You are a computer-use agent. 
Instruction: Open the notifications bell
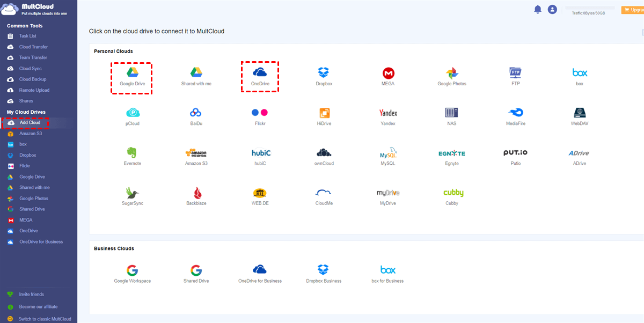pyautogui.click(x=538, y=9)
